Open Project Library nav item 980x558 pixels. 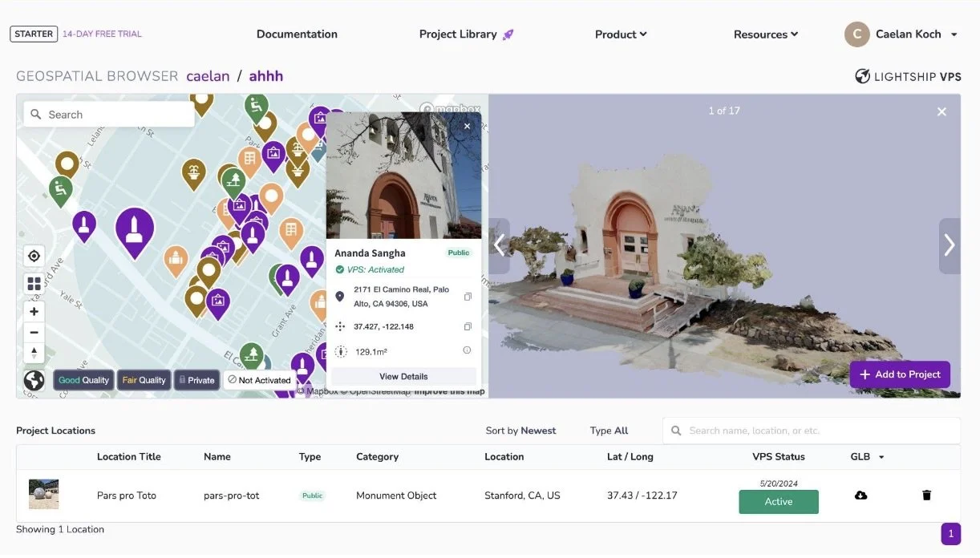pyautogui.click(x=458, y=34)
